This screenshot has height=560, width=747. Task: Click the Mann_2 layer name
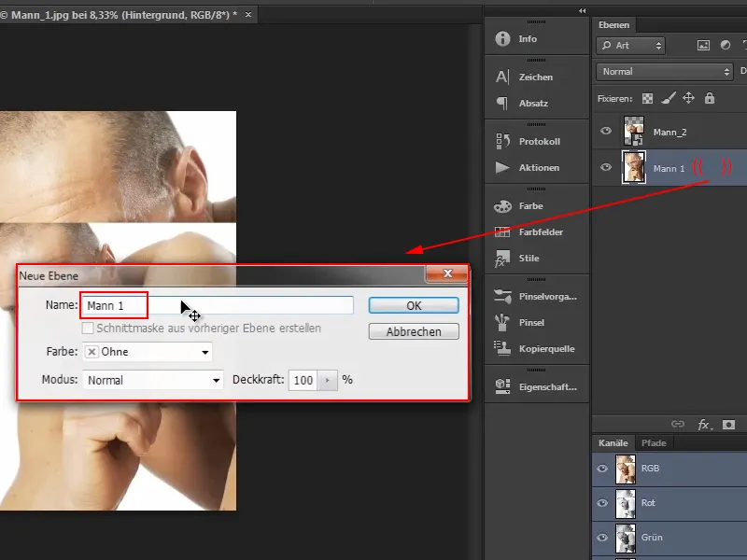(669, 132)
